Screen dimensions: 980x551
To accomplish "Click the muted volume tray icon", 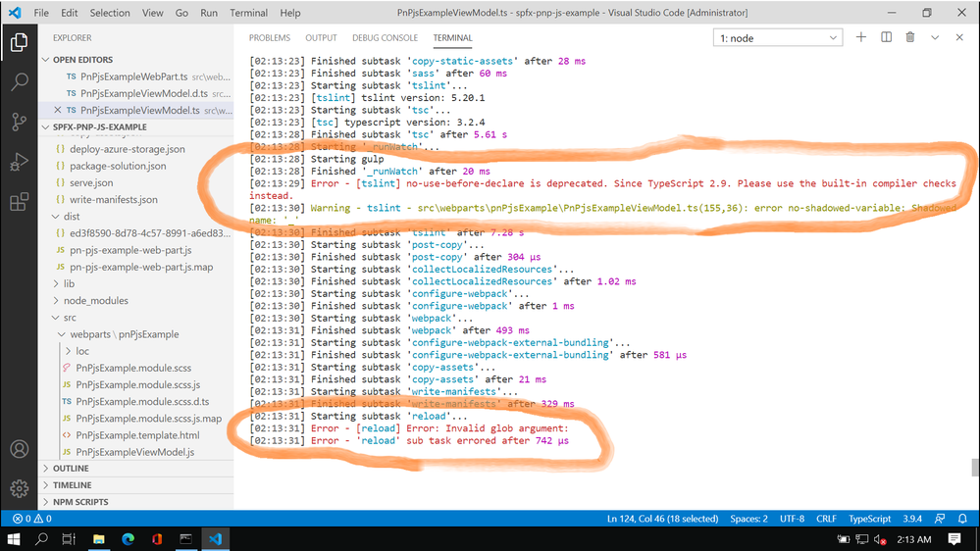I will (x=880, y=540).
